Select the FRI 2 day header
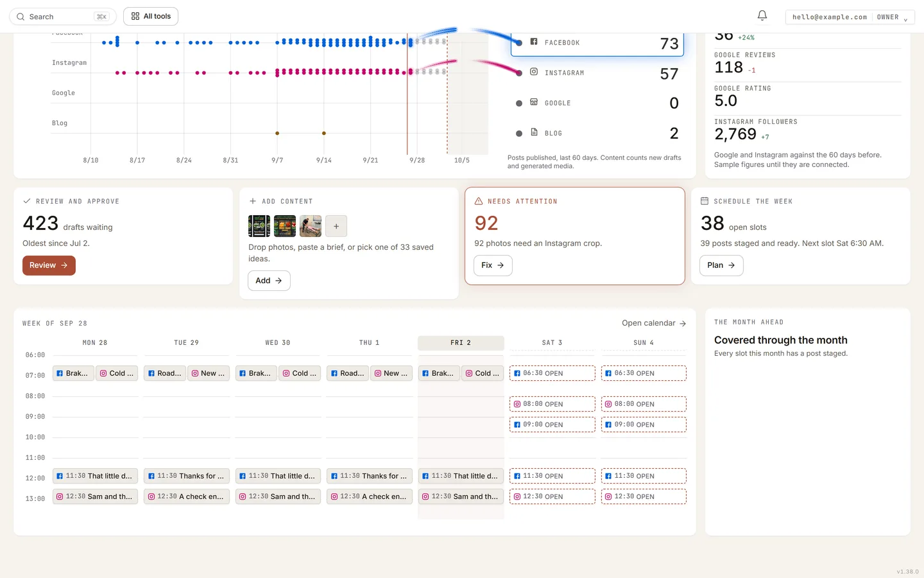The width and height of the screenshot is (924, 578). (x=461, y=343)
